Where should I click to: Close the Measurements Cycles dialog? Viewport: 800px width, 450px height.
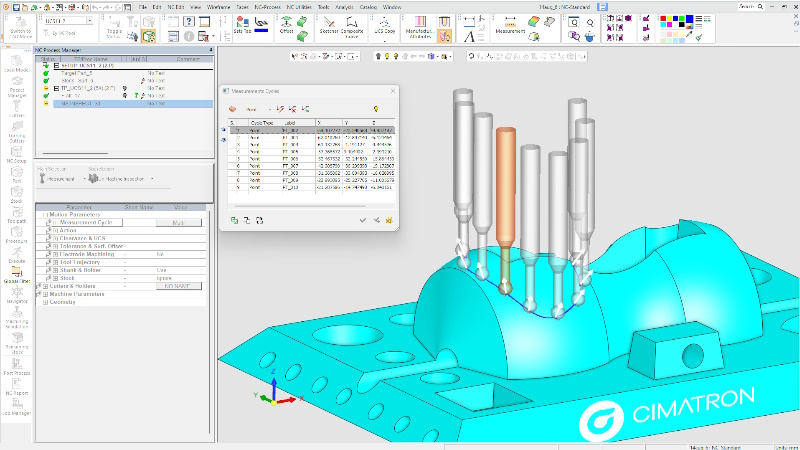coord(393,91)
